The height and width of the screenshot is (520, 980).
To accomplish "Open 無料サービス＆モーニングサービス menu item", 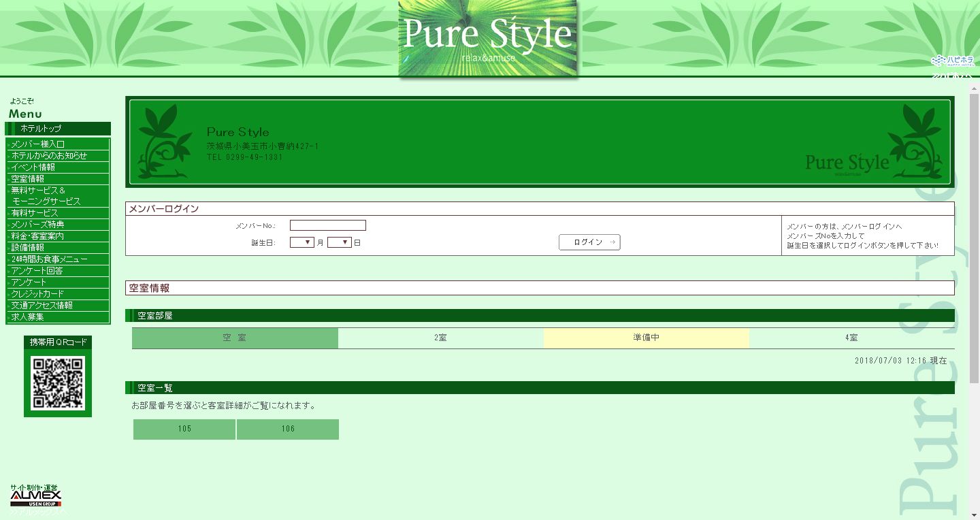I will (58, 196).
